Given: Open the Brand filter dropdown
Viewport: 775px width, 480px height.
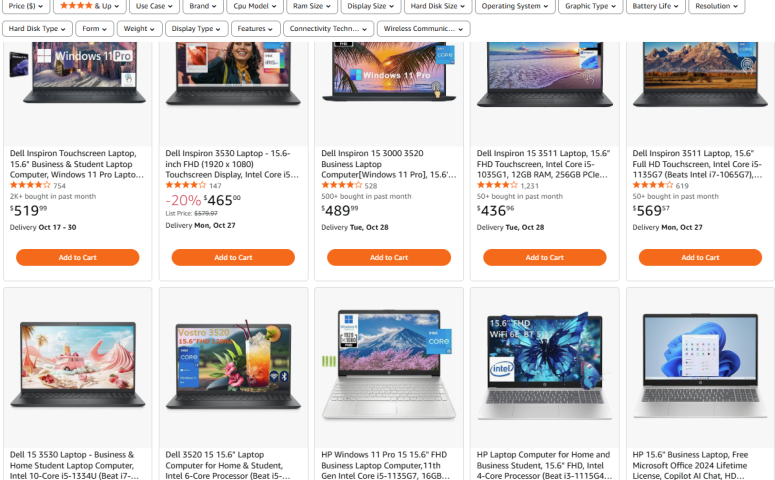Looking at the screenshot, I should [x=203, y=6].
